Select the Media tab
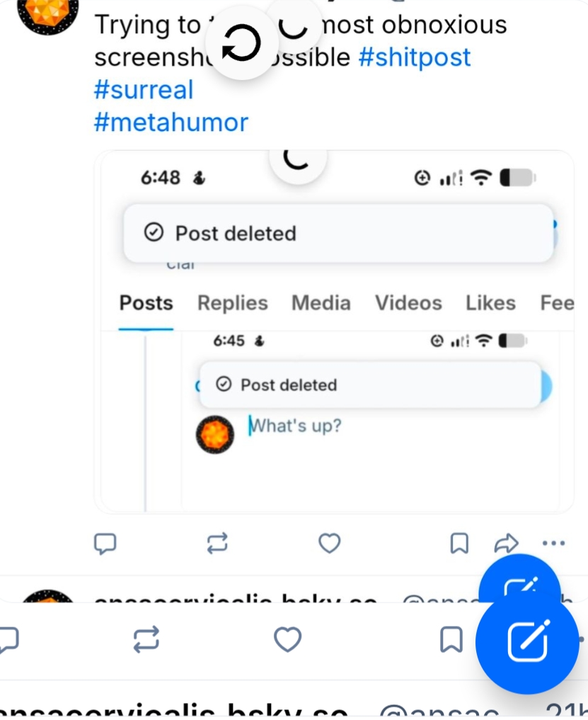The height and width of the screenshot is (720, 588). pos(321,303)
